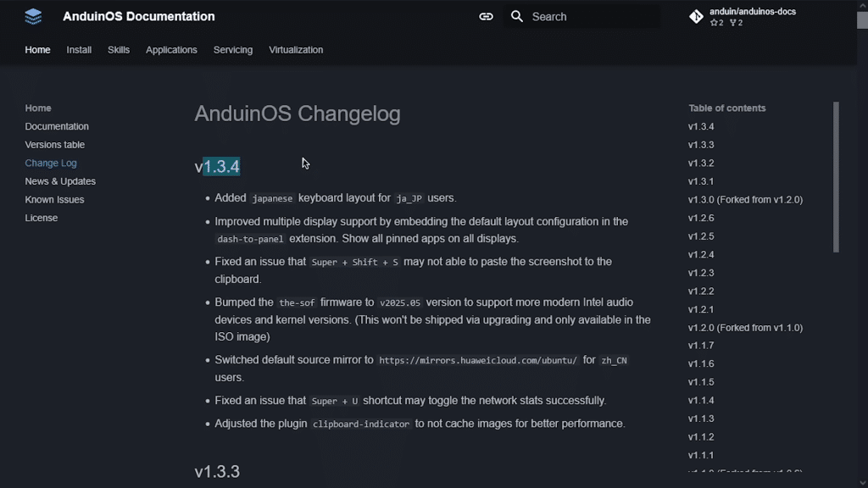The width and height of the screenshot is (868, 488).
Task: Switch to the Install tab
Action: 79,50
